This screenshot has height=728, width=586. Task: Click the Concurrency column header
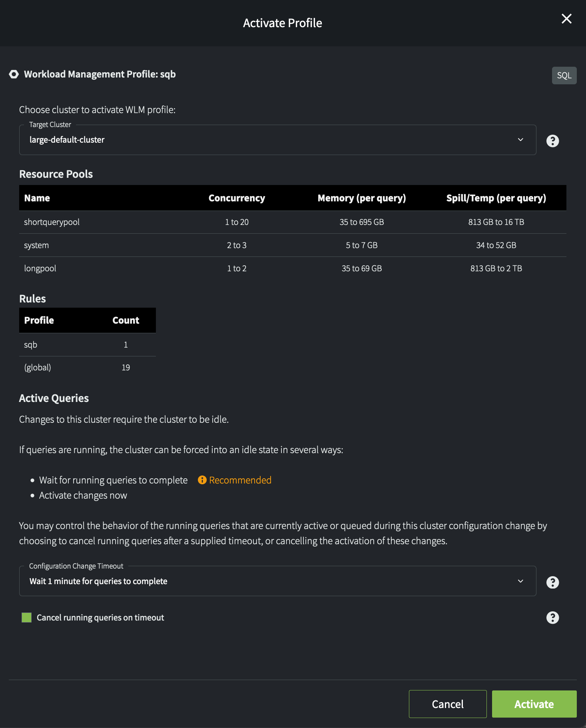click(x=237, y=198)
